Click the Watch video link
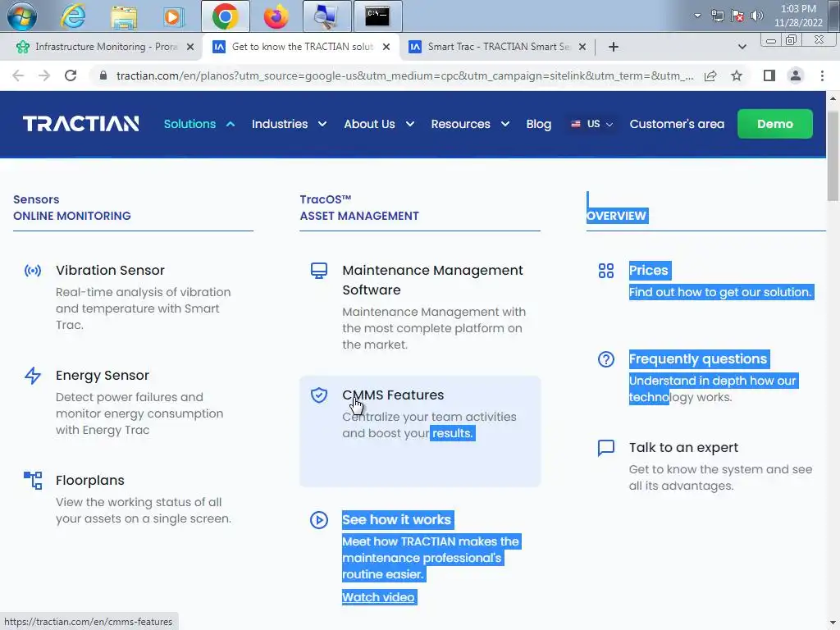This screenshot has height=630, width=840. pos(378,597)
